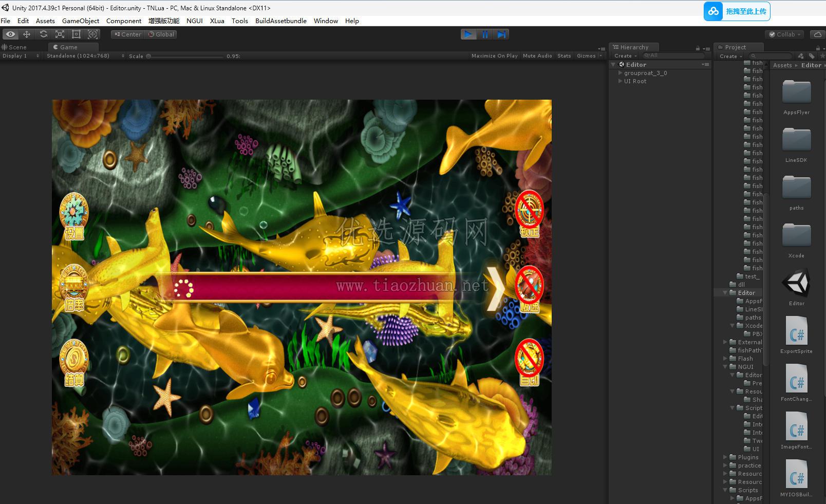Viewport: 826px width, 504px height.
Task: Open the File menu
Action: [6, 21]
